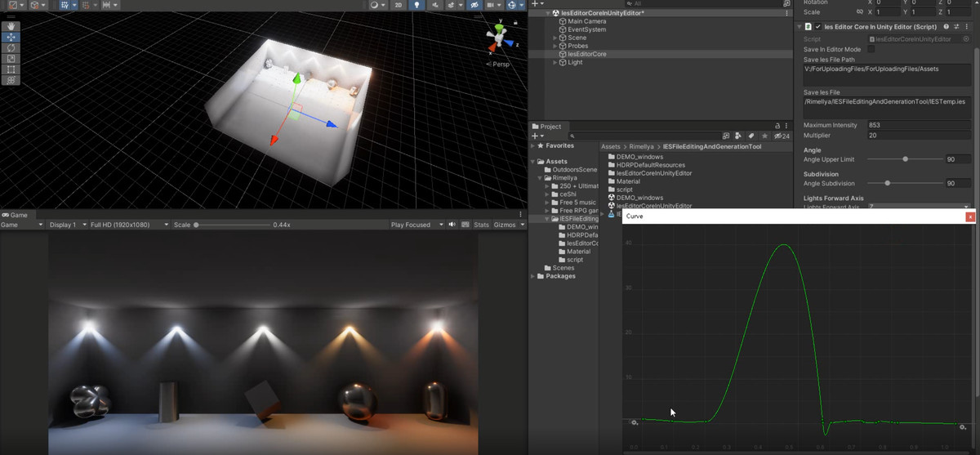Adjust the Angle Subdivision slider
The width and height of the screenshot is (980, 455).
(887, 183)
